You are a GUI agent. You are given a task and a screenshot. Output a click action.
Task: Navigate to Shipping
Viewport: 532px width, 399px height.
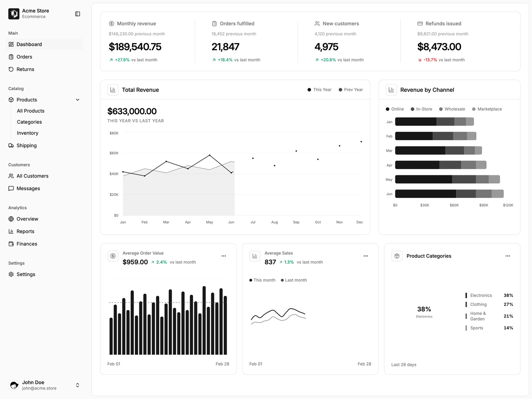[44, 146]
